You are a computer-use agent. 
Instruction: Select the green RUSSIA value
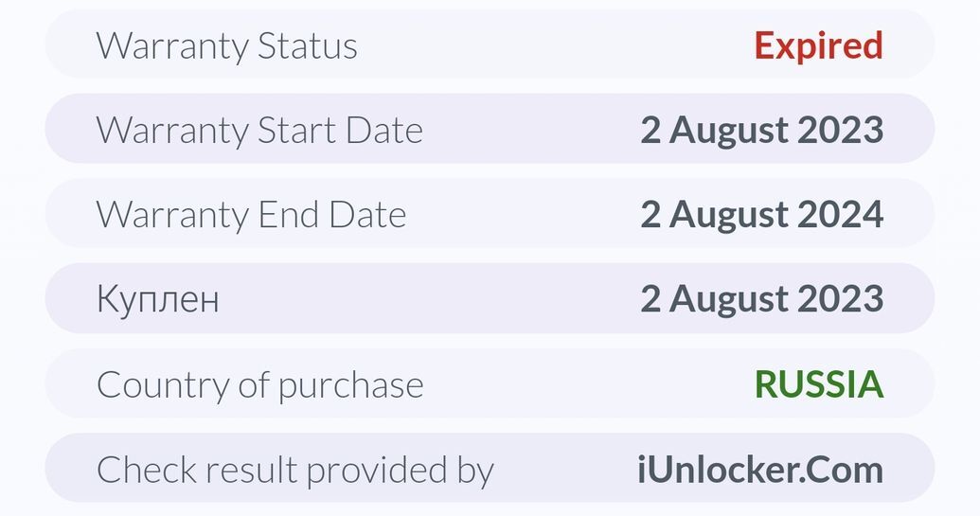[818, 384]
